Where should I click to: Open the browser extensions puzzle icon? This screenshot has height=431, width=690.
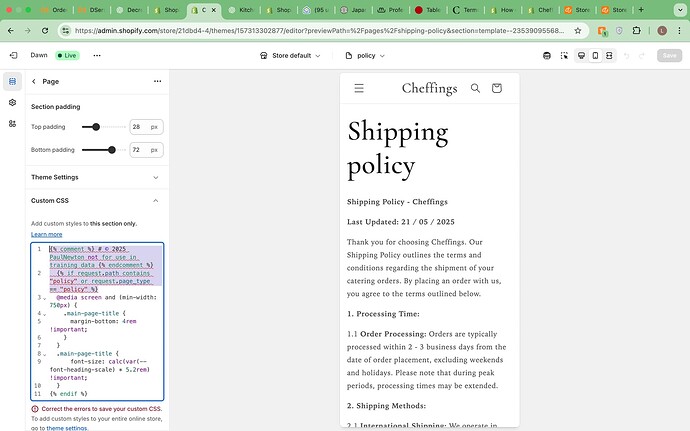tap(636, 30)
